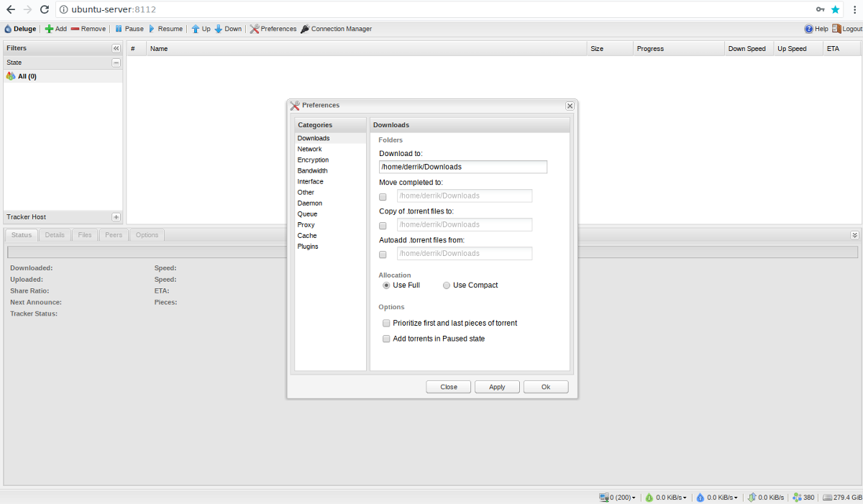Open the Connection Manager

pos(336,29)
